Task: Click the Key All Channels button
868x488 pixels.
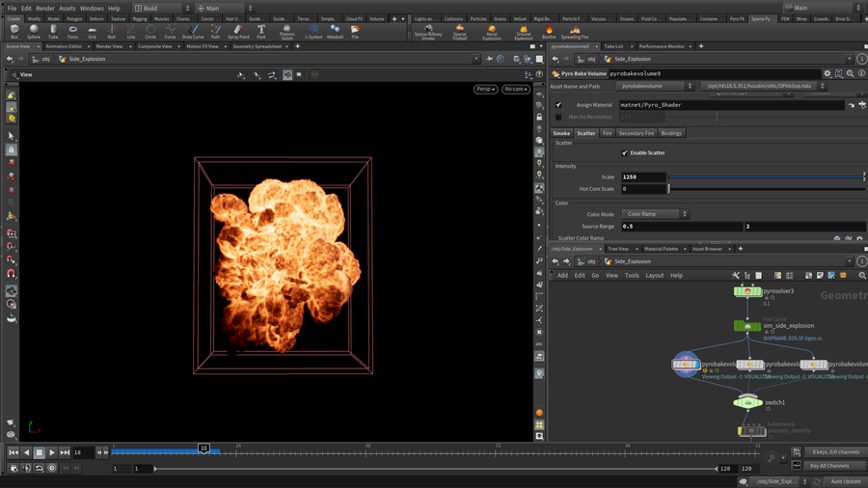Action: (x=833, y=466)
